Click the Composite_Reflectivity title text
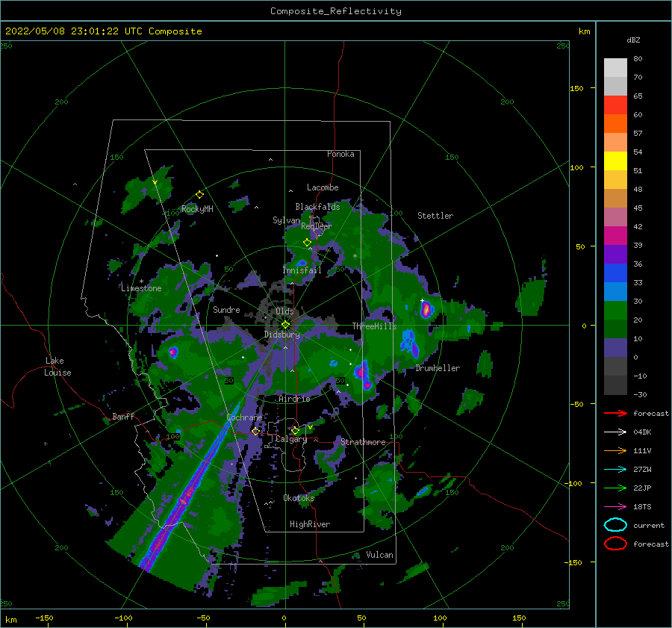672x628 pixels. click(x=335, y=11)
